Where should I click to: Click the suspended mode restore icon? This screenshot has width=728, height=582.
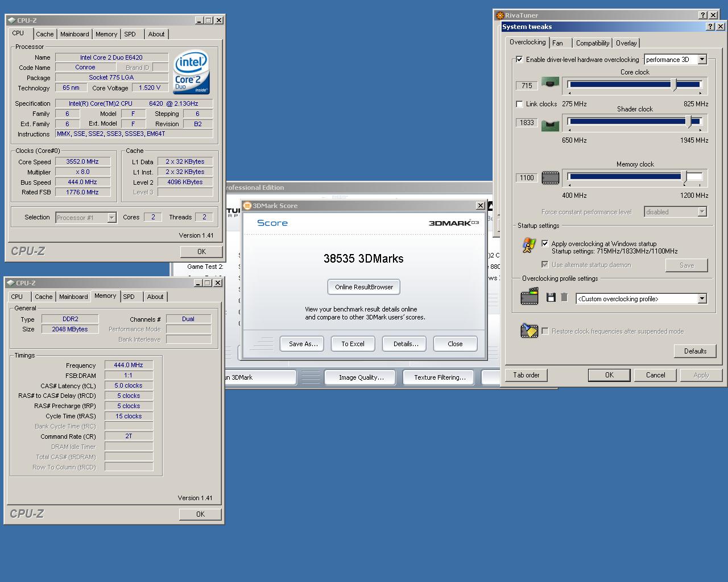pyautogui.click(x=530, y=331)
